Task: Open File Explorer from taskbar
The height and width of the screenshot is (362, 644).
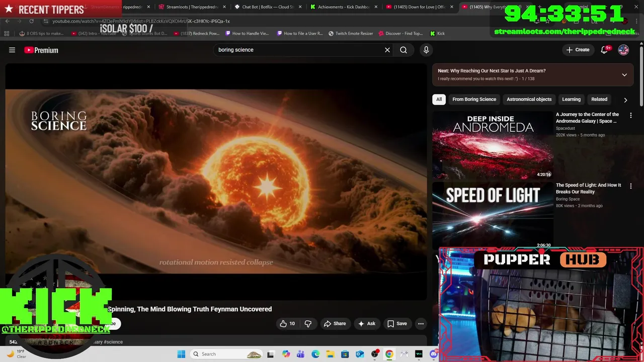Action: click(330, 354)
